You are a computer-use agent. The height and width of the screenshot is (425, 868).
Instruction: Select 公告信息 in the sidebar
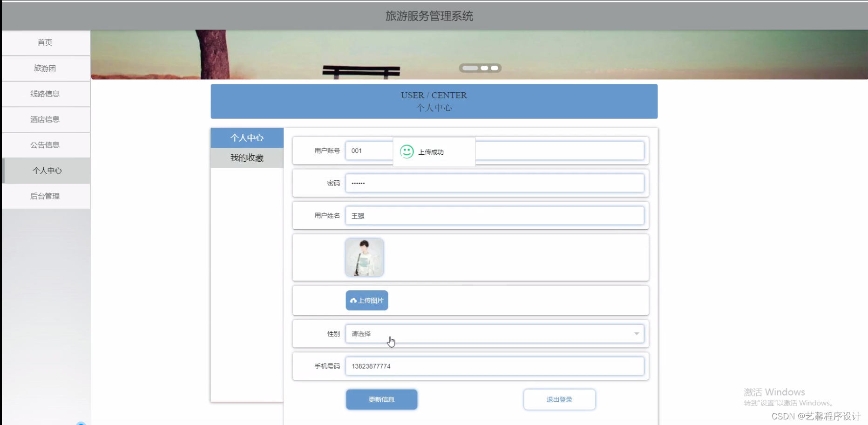(x=45, y=144)
